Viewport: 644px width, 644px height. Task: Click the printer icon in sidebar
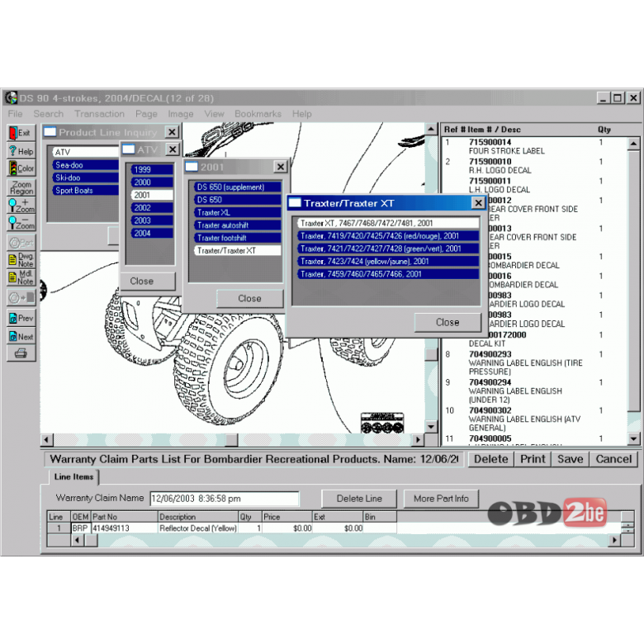click(x=21, y=353)
